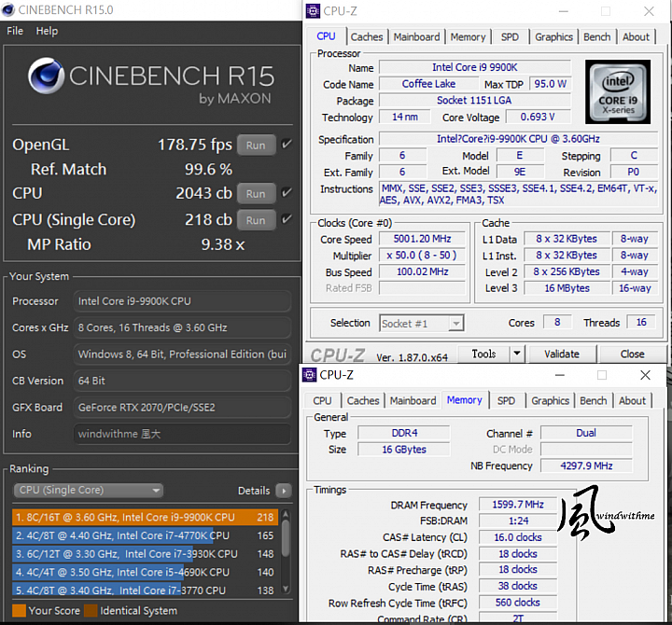This screenshot has width=672, height=625.
Task: Expand the Tools dropdown arrow in CPU-Z
Action: [x=517, y=354]
